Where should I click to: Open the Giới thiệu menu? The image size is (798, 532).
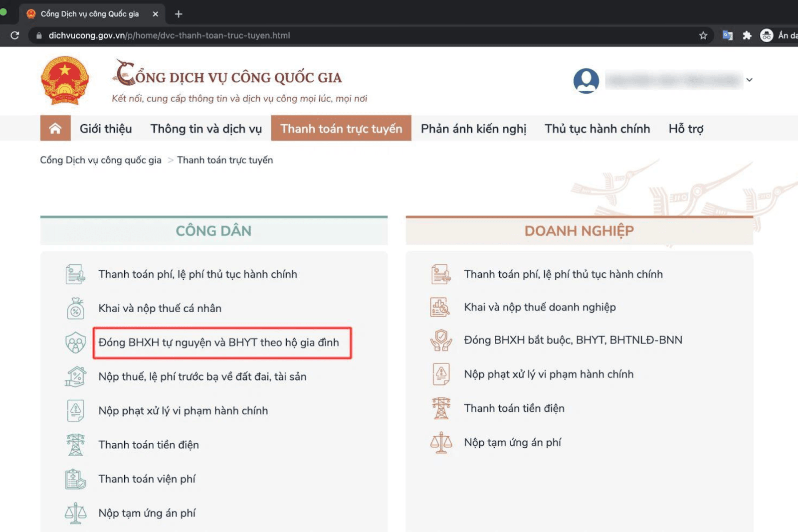[x=106, y=129]
